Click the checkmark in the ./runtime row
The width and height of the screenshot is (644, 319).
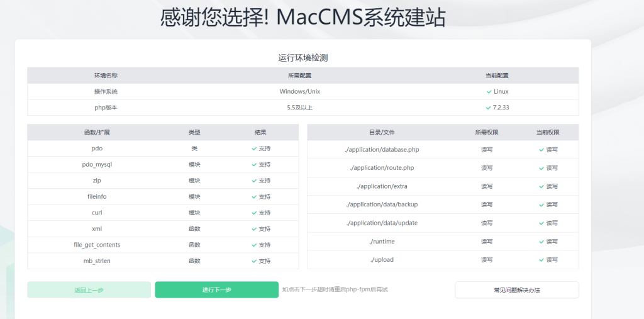point(541,242)
